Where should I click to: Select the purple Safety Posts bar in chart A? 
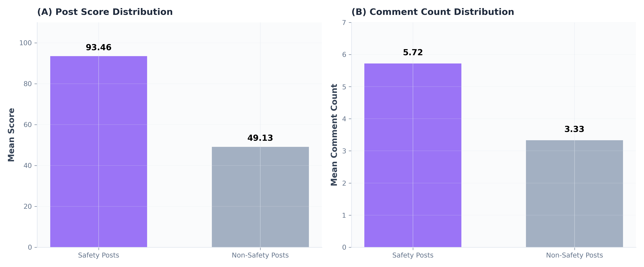(x=98, y=152)
